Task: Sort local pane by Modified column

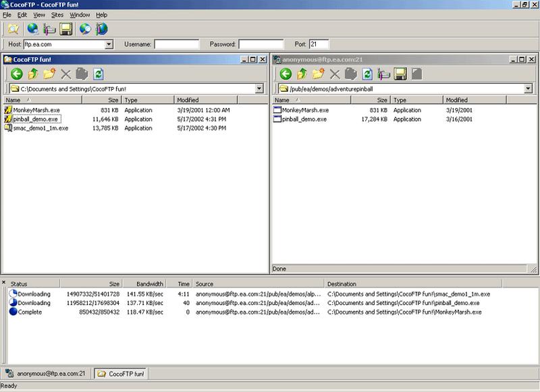Action: click(x=206, y=100)
